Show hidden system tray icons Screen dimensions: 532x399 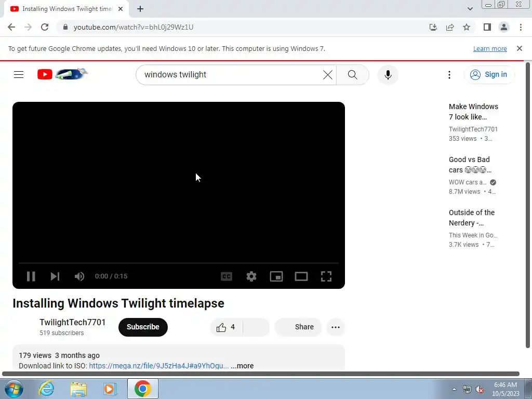tap(454, 389)
